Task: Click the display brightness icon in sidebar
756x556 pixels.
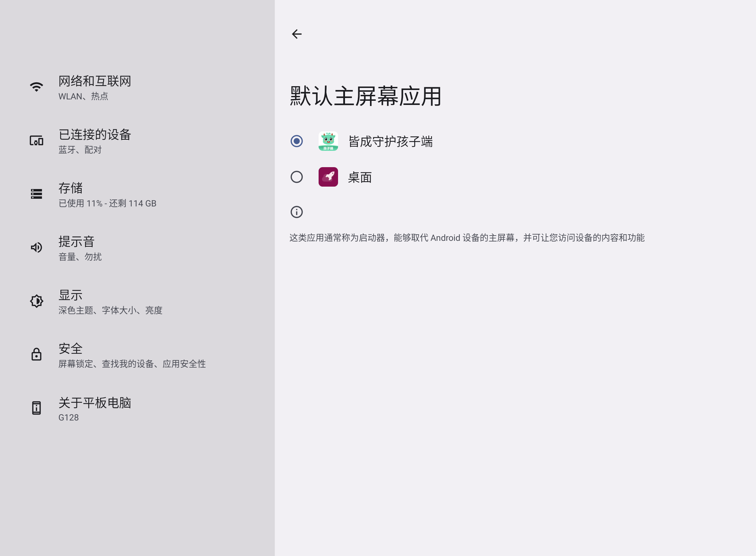Action: [x=36, y=301]
